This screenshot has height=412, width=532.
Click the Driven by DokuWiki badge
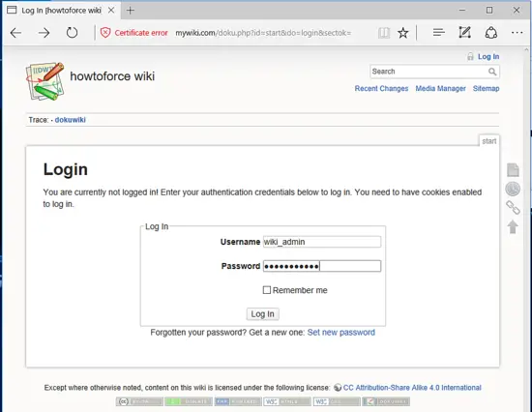tap(386, 401)
